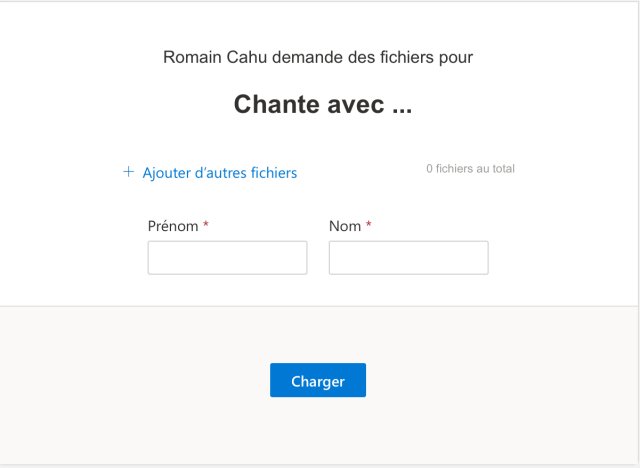Click the plus icon to add files

click(128, 172)
